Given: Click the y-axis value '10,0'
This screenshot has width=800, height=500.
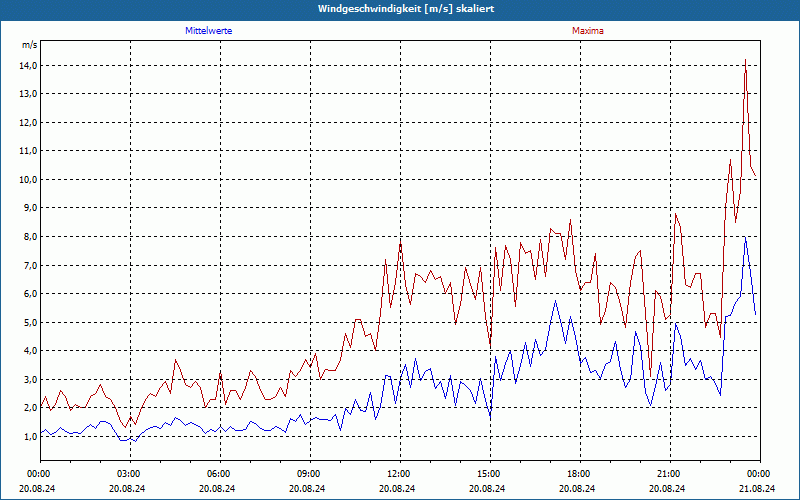Looking at the screenshot, I should pyautogui.click(x=28, y=180).
